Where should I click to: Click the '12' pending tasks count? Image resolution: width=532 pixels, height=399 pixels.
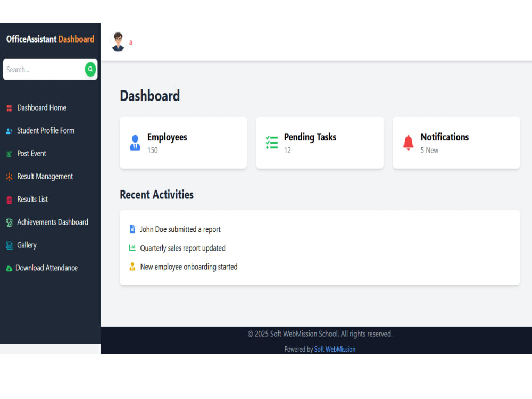287,151
